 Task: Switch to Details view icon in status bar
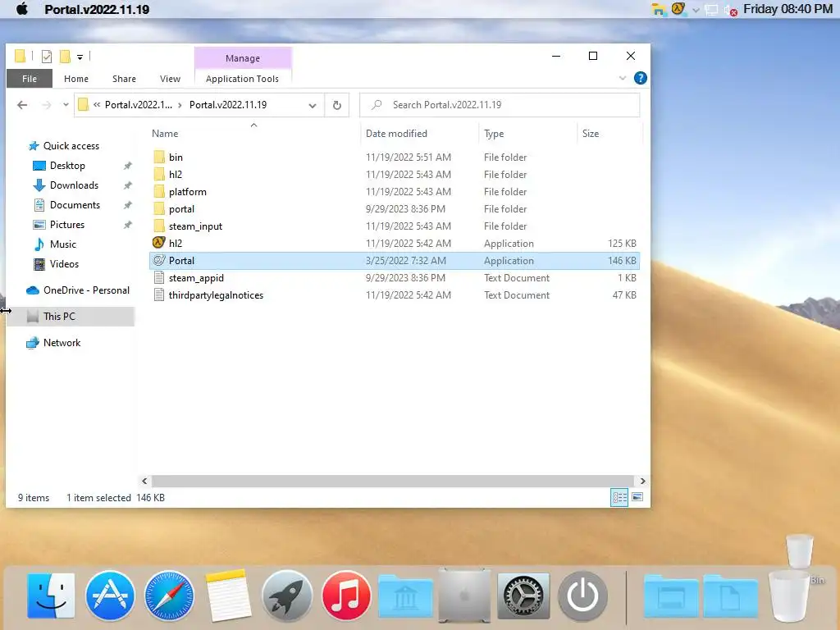pos(619,498)
